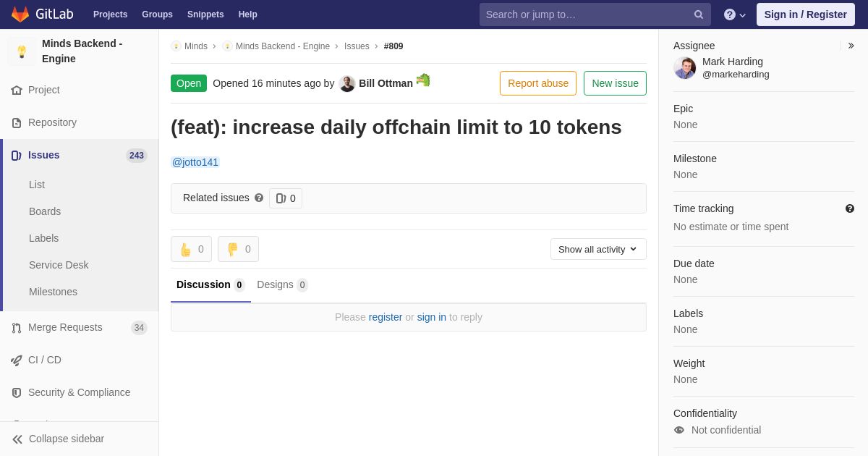Click the register link to reply

[x=386, y=317]
